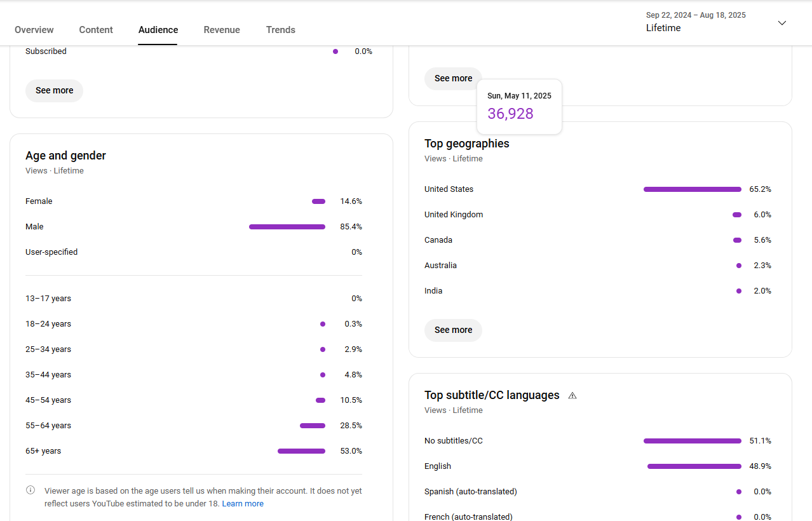Open the Trends tab
The width and height of the screenshot is (812, 521).
(281, 30)
